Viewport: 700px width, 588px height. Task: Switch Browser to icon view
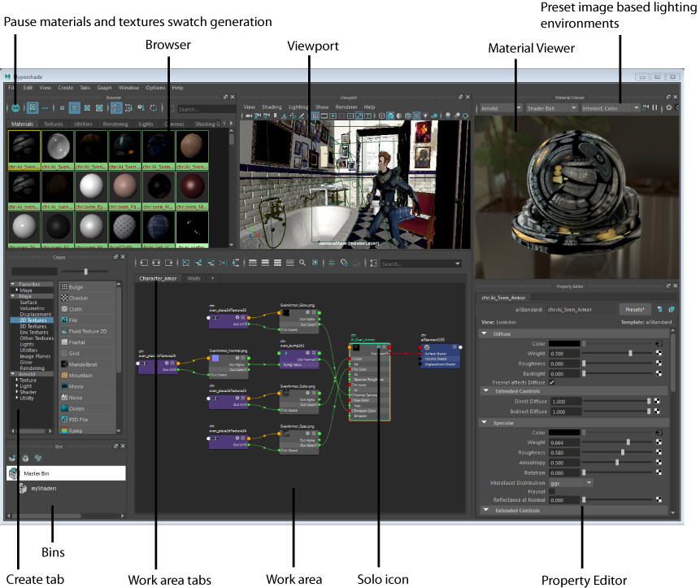[33, 108]
